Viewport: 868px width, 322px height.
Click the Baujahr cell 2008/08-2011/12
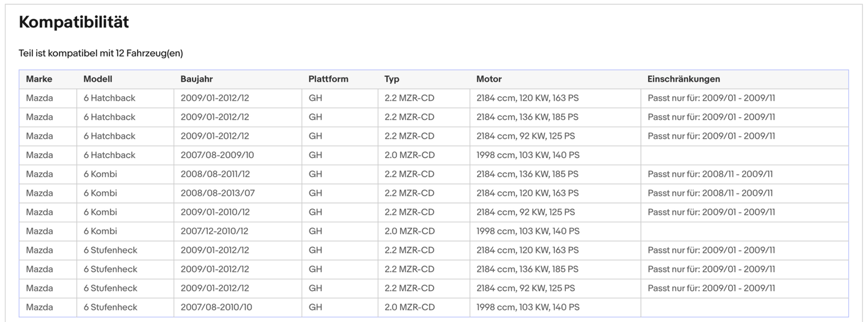click(214, 174)
